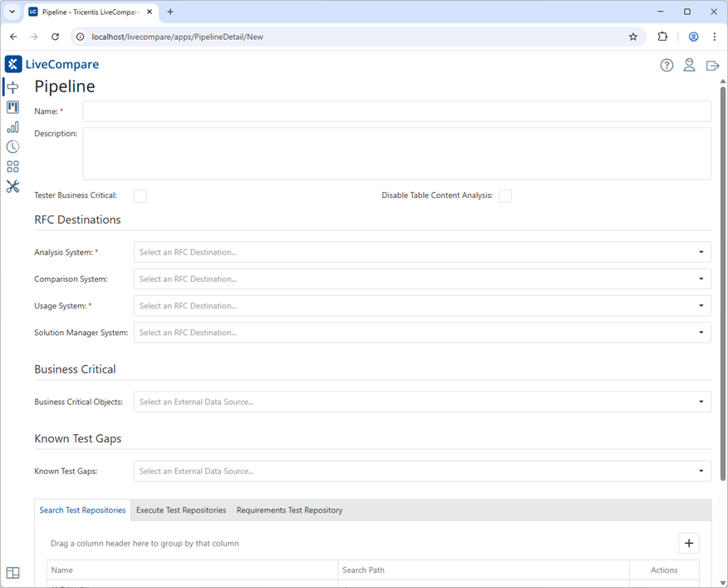Select the Search Test Repositories tab

coord(82,510)
